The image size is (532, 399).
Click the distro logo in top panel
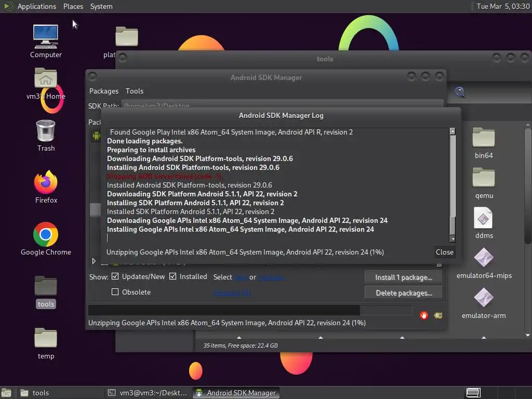(8, 6)
